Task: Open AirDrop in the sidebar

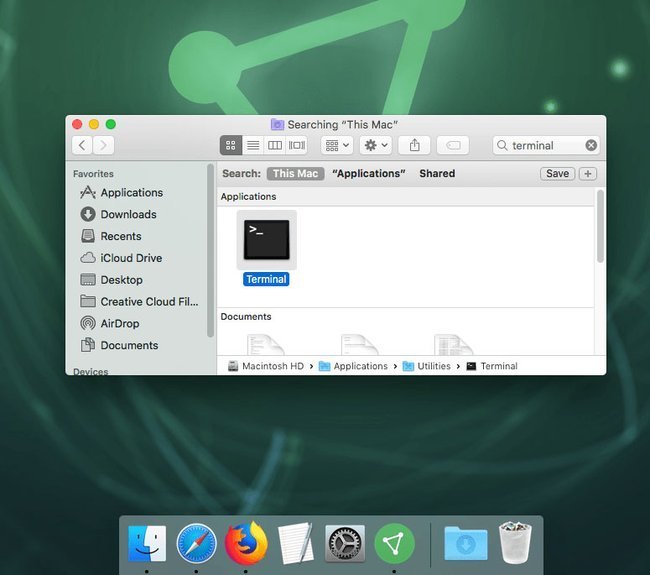Action: tap(120, 323)
